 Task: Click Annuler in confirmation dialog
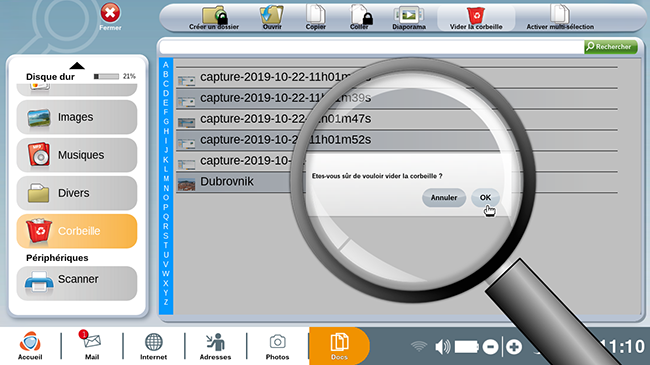coord(444,198)
